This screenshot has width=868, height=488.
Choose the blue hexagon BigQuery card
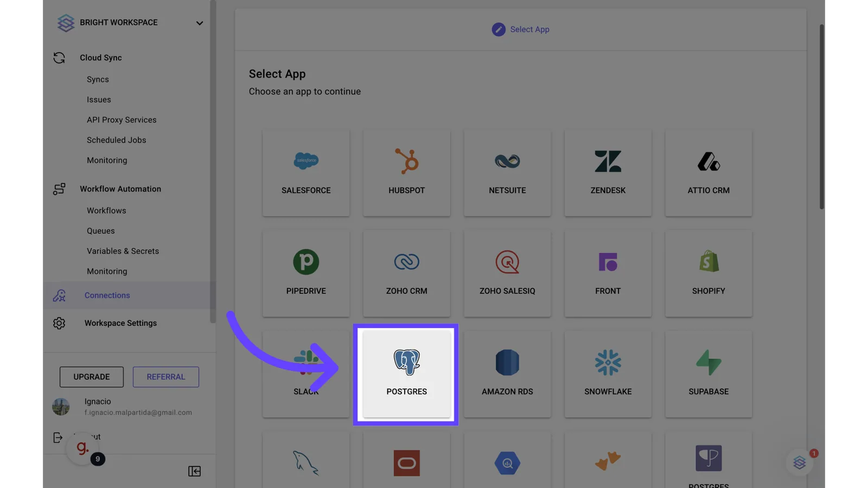[x=507, y=460]
